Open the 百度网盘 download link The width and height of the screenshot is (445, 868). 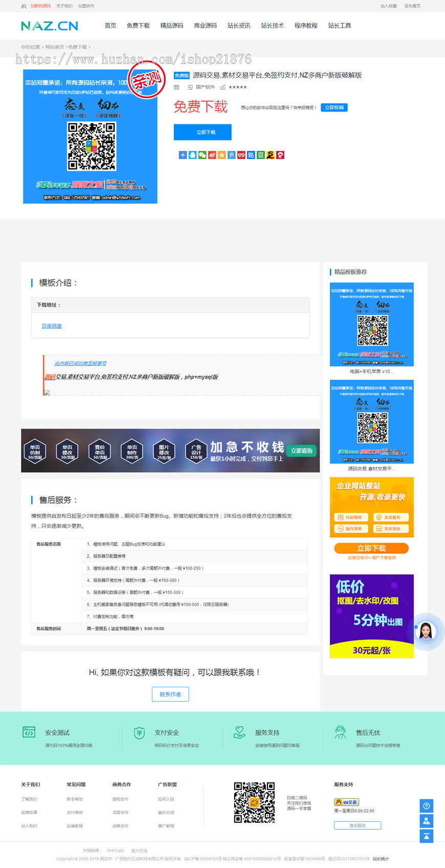[52, 326]
